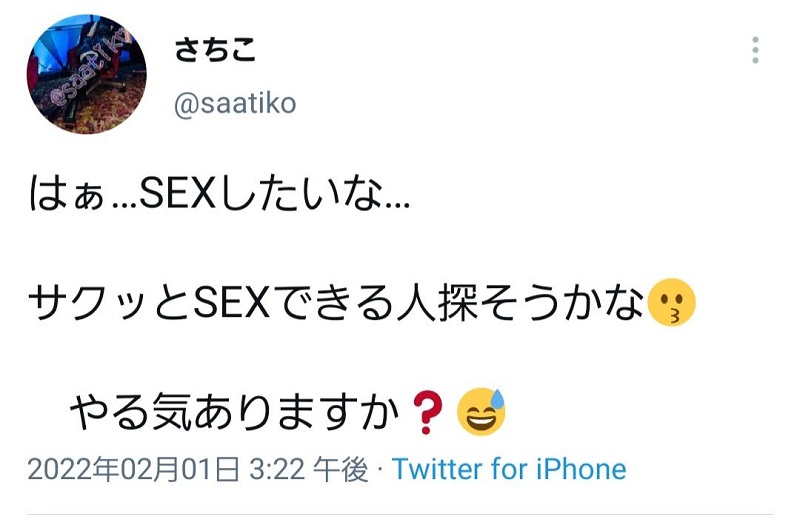
Task: Click the date 2022年02月01日
Action: click(133, 469)
